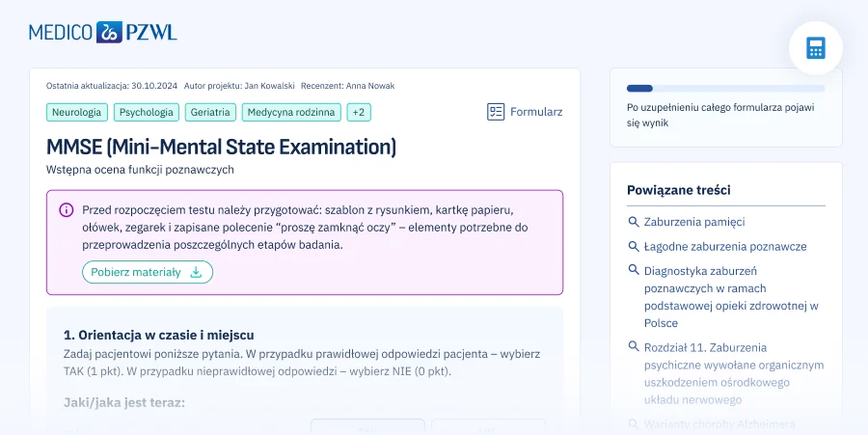Select the Psychologia tag
This screenshot has height=435, width=868.
coord(147,112)
